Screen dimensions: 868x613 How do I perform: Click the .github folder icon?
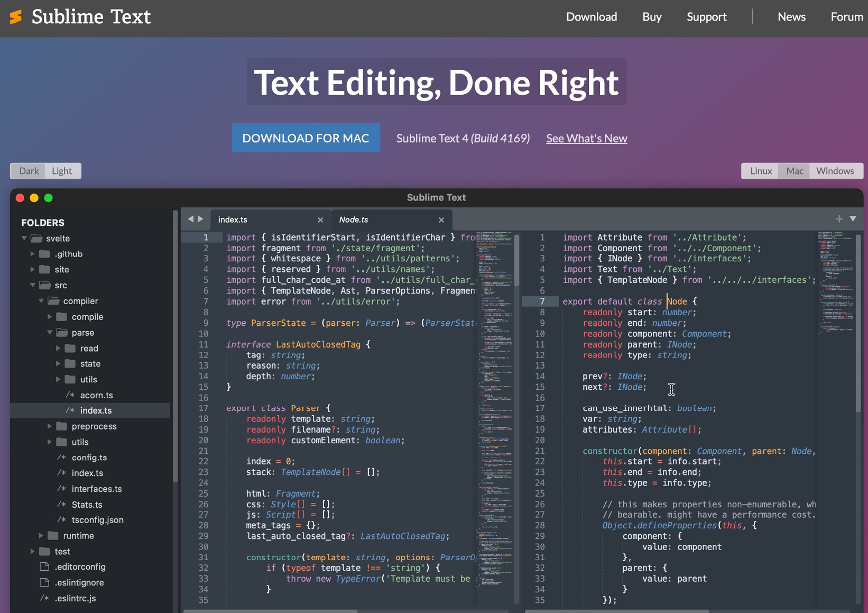(x=45, y=254)
